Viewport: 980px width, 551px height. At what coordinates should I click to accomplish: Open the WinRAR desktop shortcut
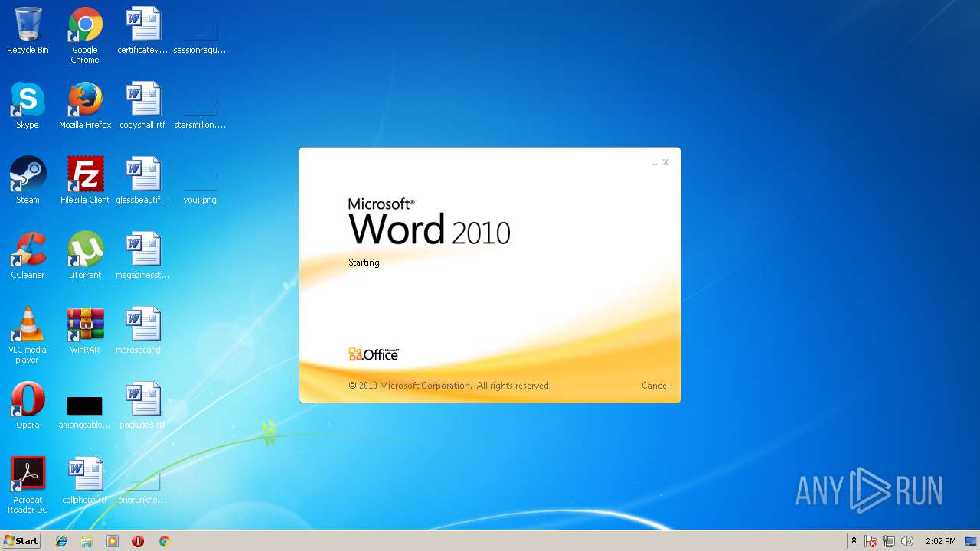pos(85,331)
